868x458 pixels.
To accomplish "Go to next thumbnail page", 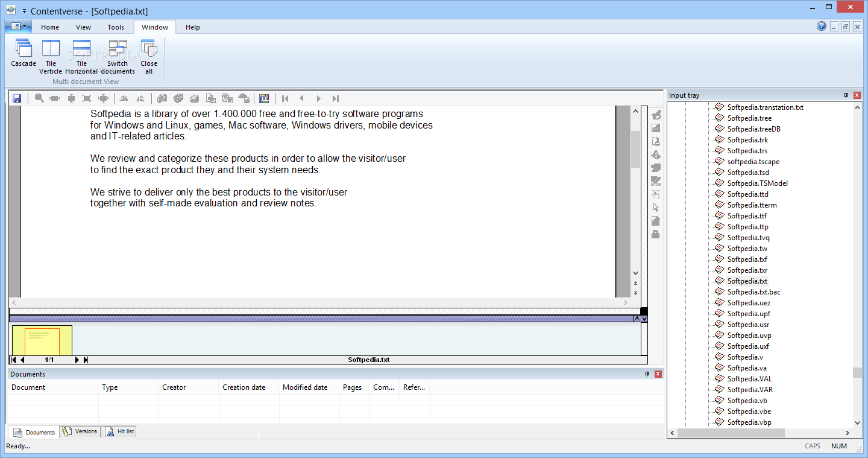I will pyautogui.click(x=77, y=360).
